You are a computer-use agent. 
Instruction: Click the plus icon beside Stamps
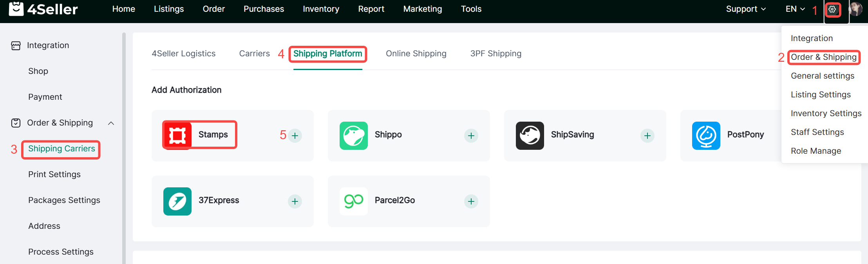pos(295,136)
